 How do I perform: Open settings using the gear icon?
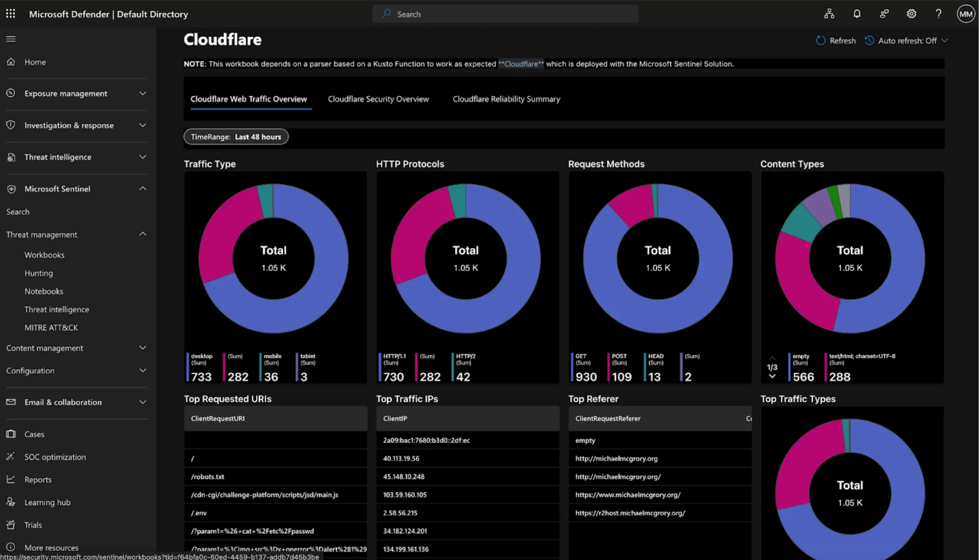(x=911, y=13)
